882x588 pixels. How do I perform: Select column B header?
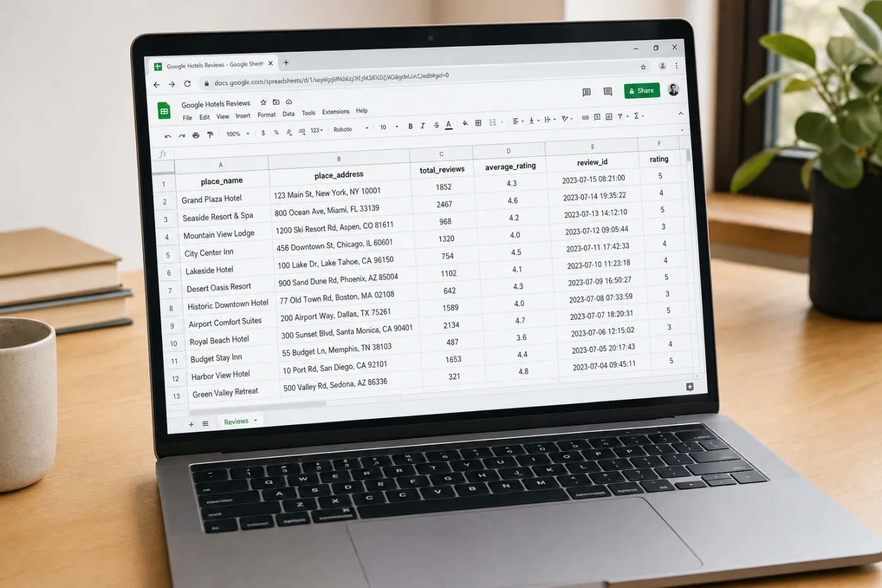pyautogui.click(x=339, y=159)
